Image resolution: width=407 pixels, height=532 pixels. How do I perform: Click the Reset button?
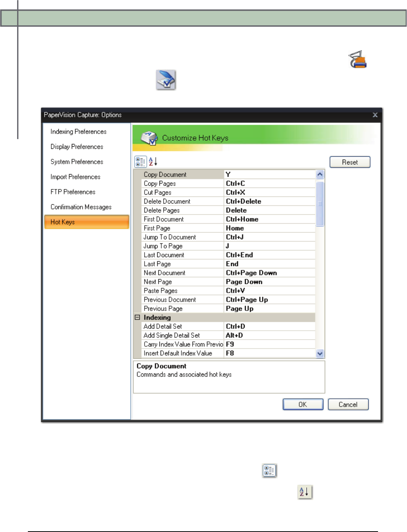pos(350,162)
